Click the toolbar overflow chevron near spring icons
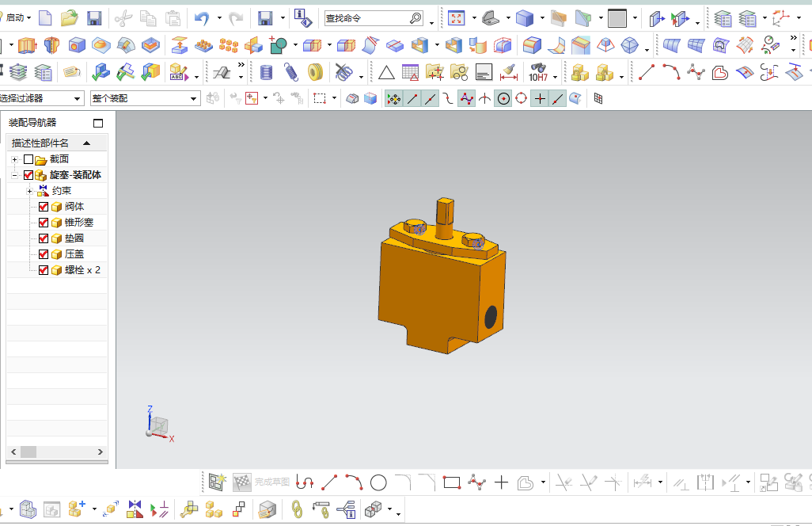Viewport: 812px width, 526px height. (x=241, y=65)
